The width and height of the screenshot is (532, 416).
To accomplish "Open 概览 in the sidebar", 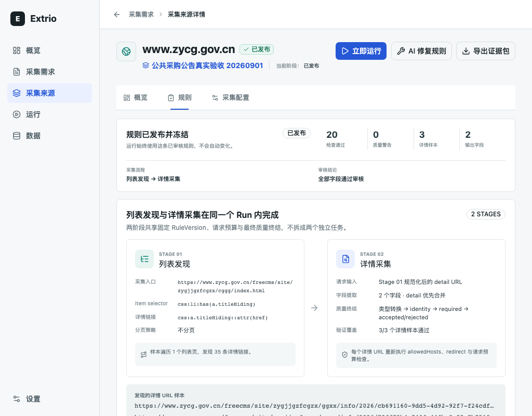I will [x=49, y=50].
